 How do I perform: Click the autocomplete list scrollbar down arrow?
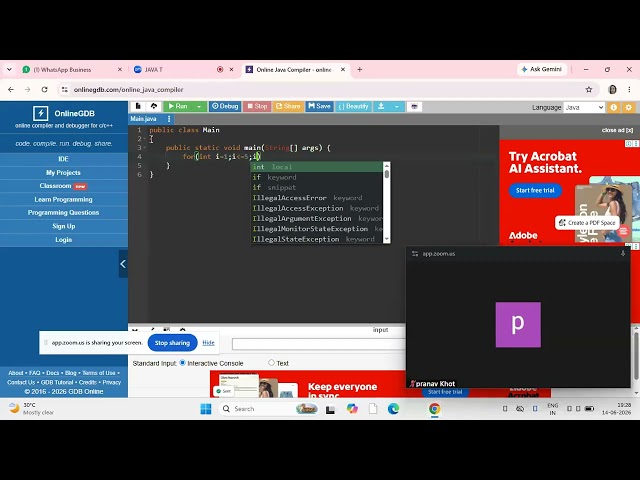click(x=387, y=240)
